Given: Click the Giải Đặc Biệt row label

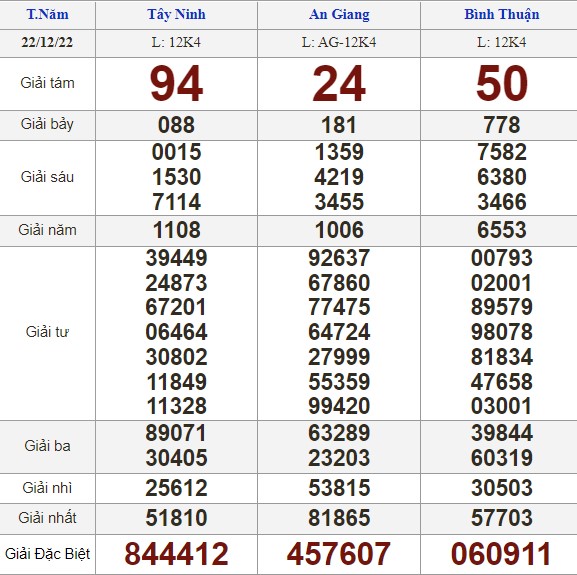Looking at the screenshot, I should point(47,554).
